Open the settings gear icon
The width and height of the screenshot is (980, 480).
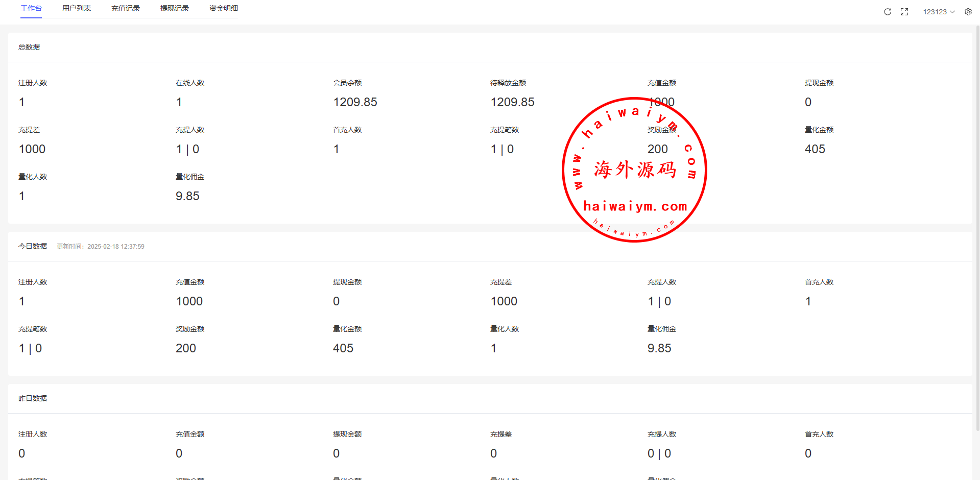tap(968, 12)
